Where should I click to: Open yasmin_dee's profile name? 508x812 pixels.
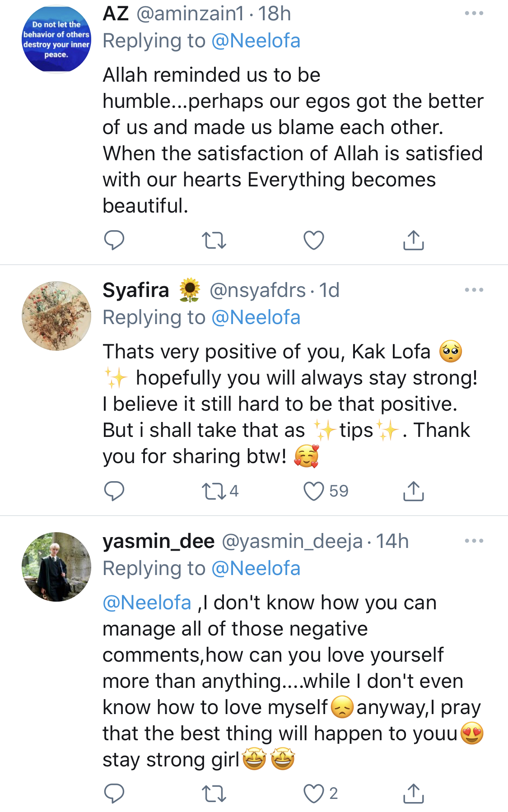tap(158, 541)
